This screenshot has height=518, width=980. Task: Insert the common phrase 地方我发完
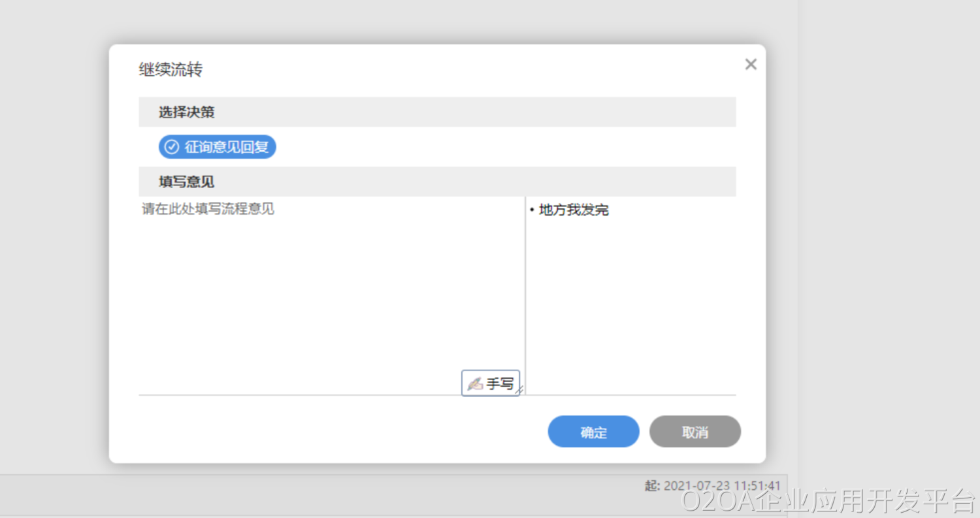pyautogui.click(x=574, y=210)
